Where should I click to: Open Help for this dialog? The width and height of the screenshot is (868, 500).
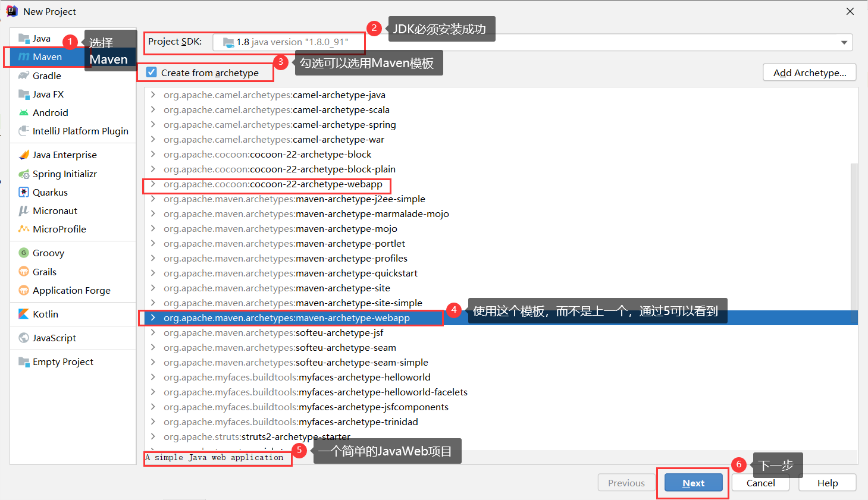[828, 483]
